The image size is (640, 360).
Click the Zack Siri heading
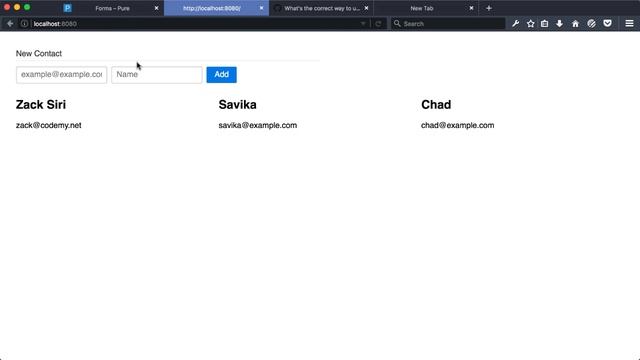(41, 105)
